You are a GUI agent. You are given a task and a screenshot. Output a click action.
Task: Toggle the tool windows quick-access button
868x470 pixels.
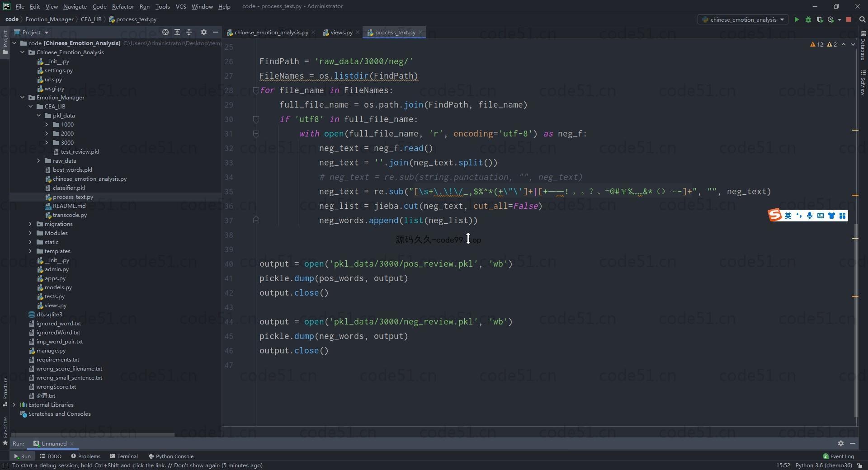pyautogui.click(x=5, y=465)
